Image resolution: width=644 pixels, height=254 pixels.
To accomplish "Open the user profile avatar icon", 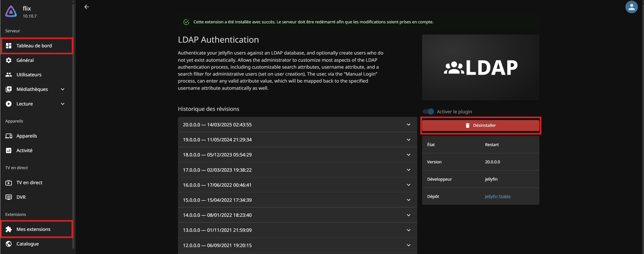I will 631,7.
